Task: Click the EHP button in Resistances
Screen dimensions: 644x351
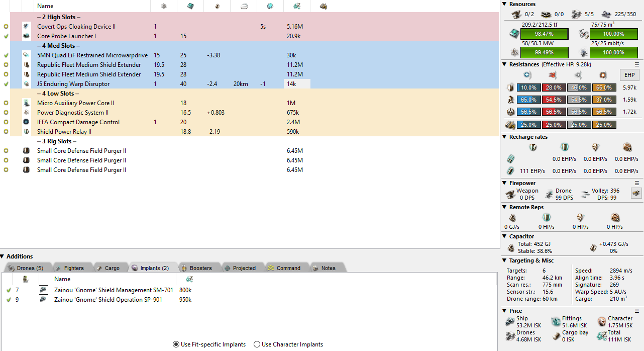Action: (629, 75)
